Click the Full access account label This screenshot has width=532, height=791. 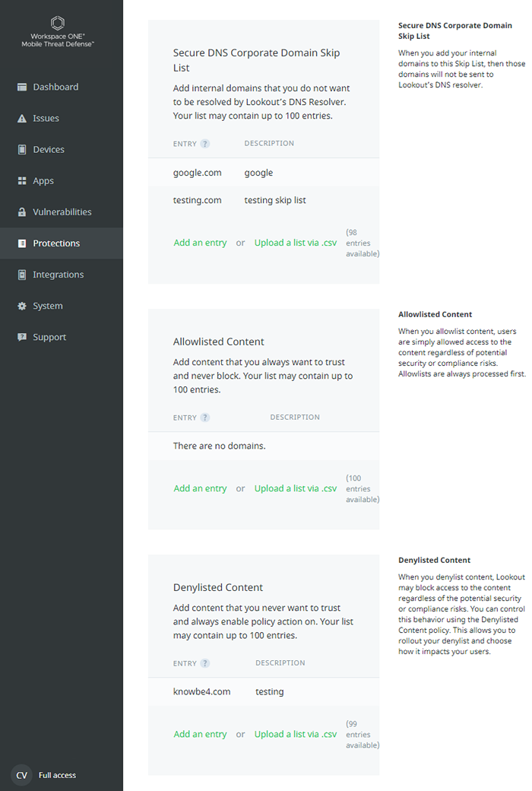(57, 775)
